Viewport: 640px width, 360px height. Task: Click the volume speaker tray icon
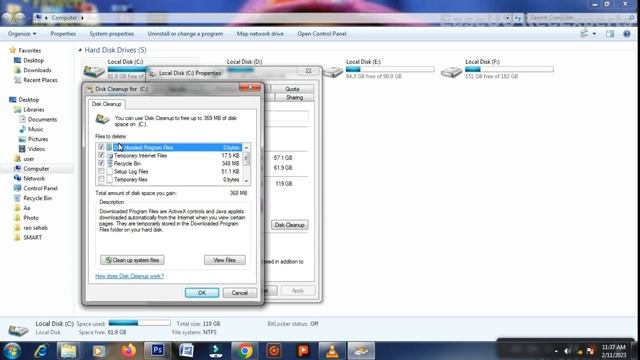coord(567,351)
